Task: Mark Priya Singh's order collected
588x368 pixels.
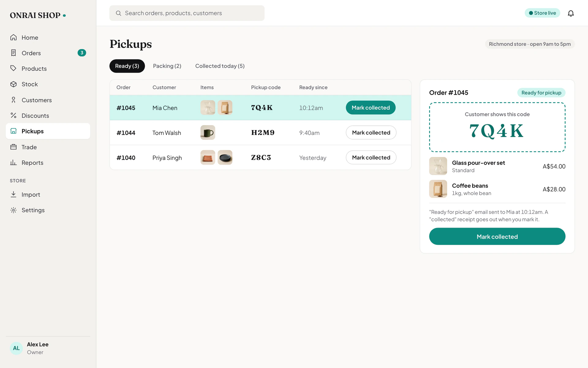Action: pyautogui.click(x=371, y=157)
